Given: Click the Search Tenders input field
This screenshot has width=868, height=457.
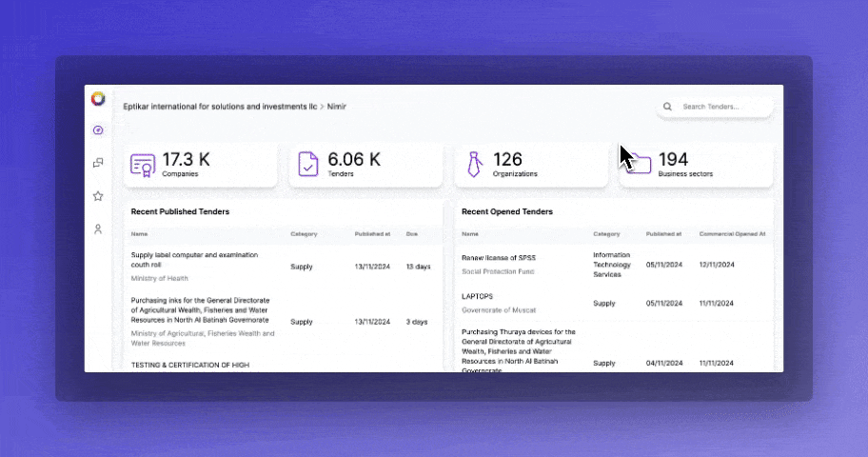Looking at the screenshot, I should (x=721, y=107).
